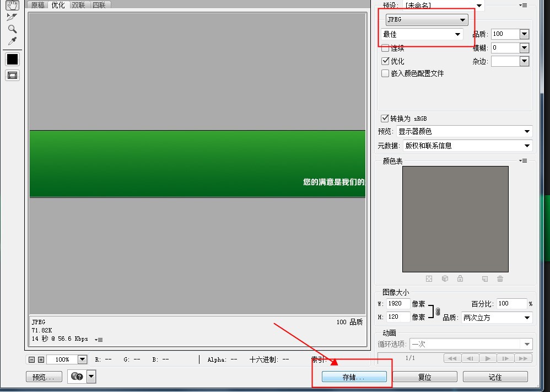The width and height of the screenshot is (550, 392).
Task: Click the H height field 120
Action: [398, 317]
